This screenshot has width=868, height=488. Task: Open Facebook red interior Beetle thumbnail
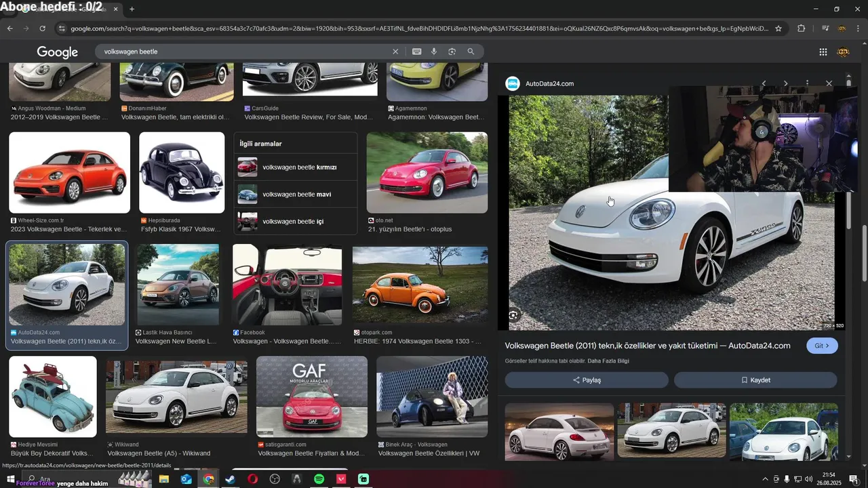pos(288,285)
